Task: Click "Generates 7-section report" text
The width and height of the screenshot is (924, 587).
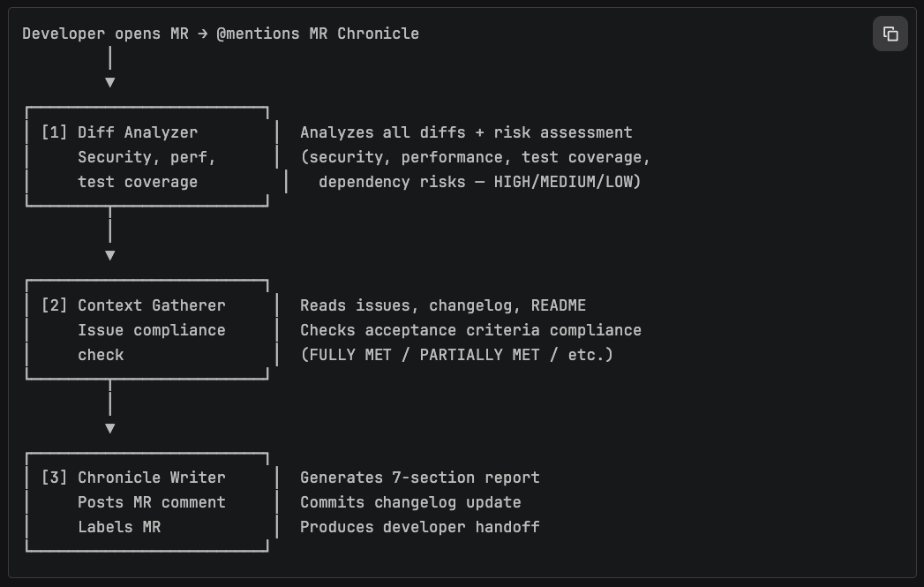Action: [419, 478]
